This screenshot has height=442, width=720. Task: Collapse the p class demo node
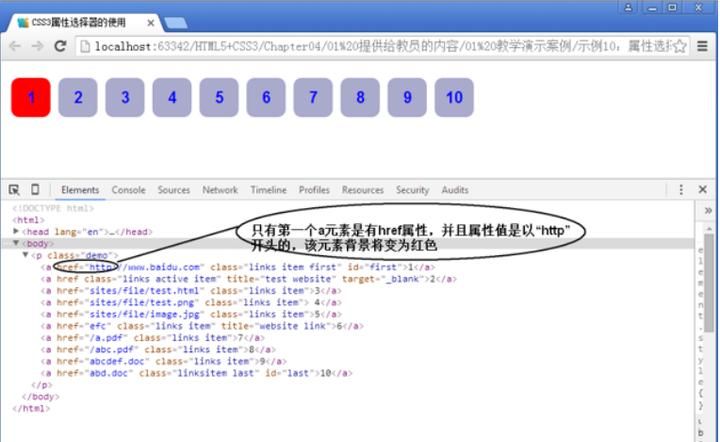[x=26, y=255]
